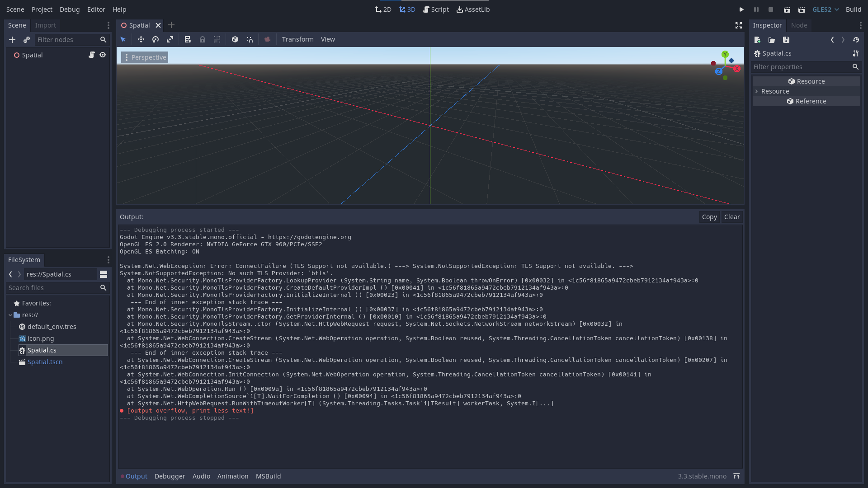868x488 pixels.
Task: Switch to the Debugger bottom panel tab
Action: click(170, 476)
